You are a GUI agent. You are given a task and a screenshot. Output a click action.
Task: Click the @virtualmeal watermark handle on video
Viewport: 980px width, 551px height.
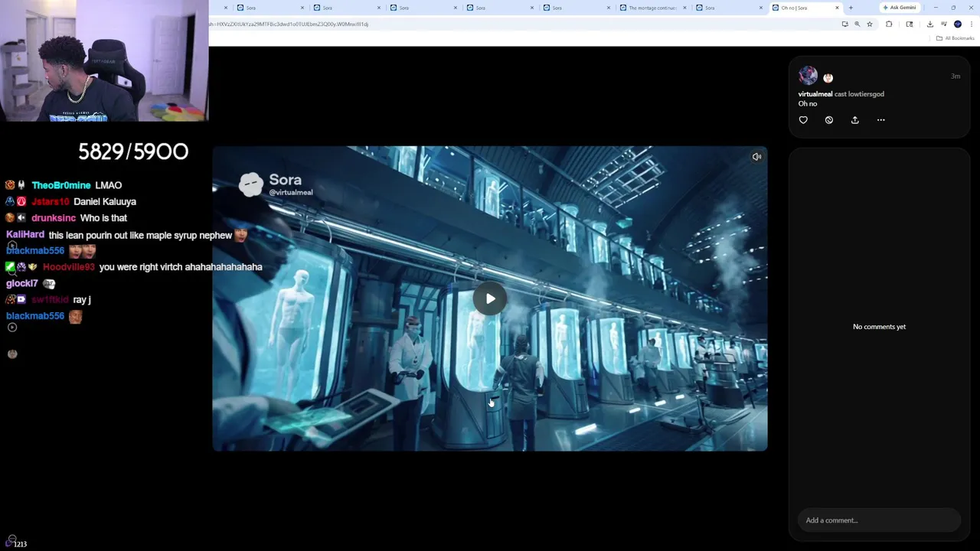[x=291, y=193]
